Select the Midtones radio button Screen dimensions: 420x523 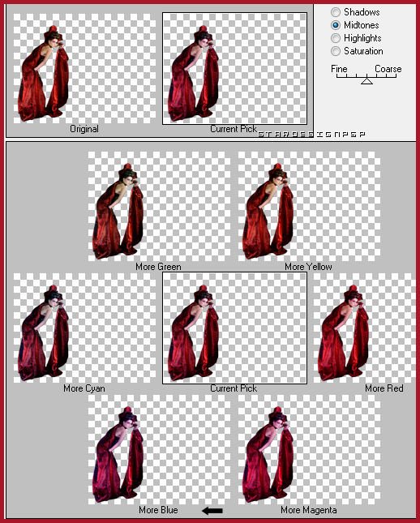336,25
